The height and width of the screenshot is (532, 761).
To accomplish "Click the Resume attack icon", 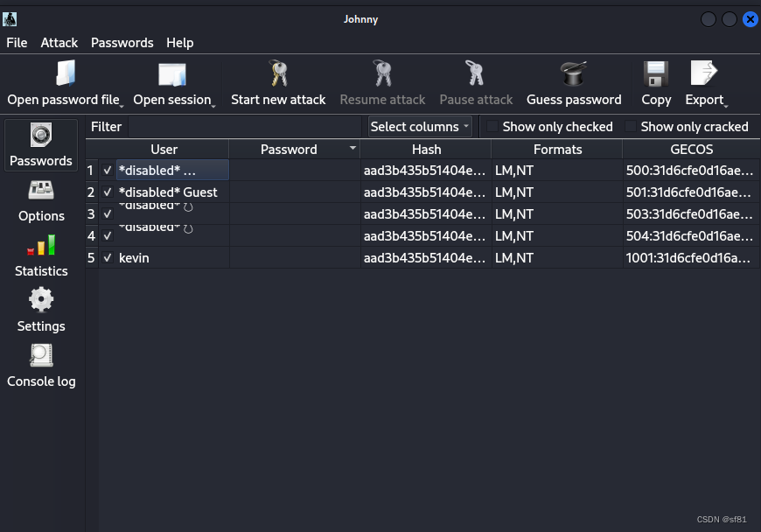I will (x=382, y=73).
